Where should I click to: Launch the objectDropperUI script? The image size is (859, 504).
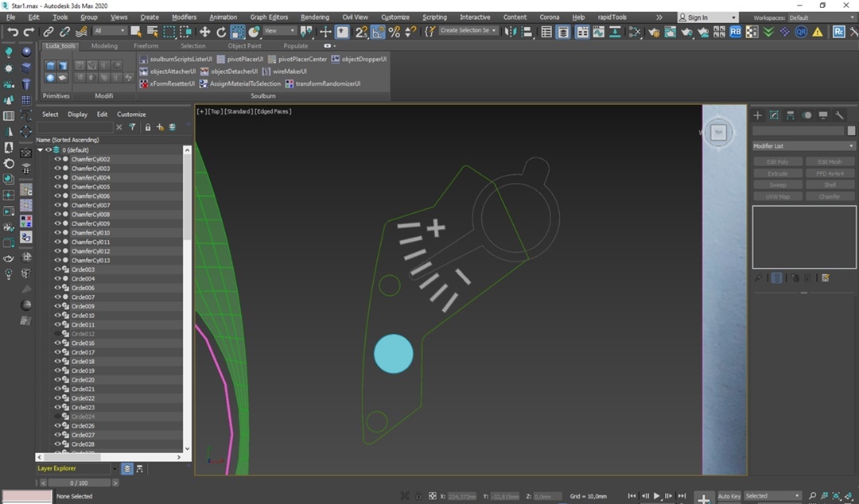359,59
